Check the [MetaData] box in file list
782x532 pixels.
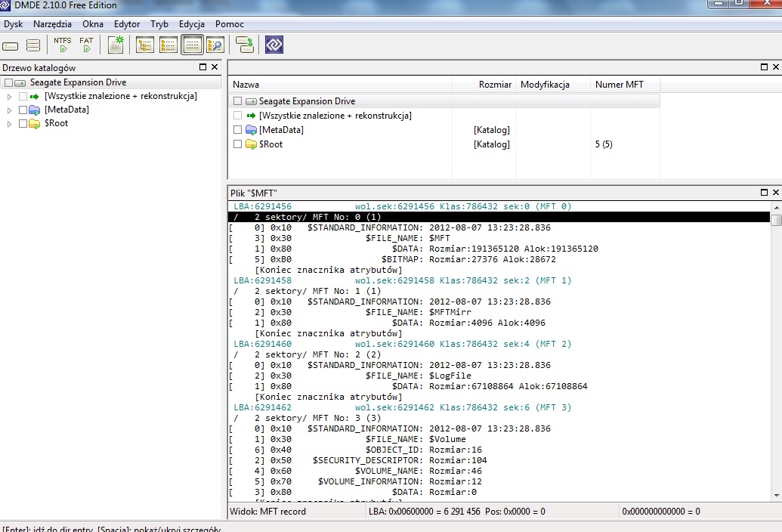click(238, 130)
